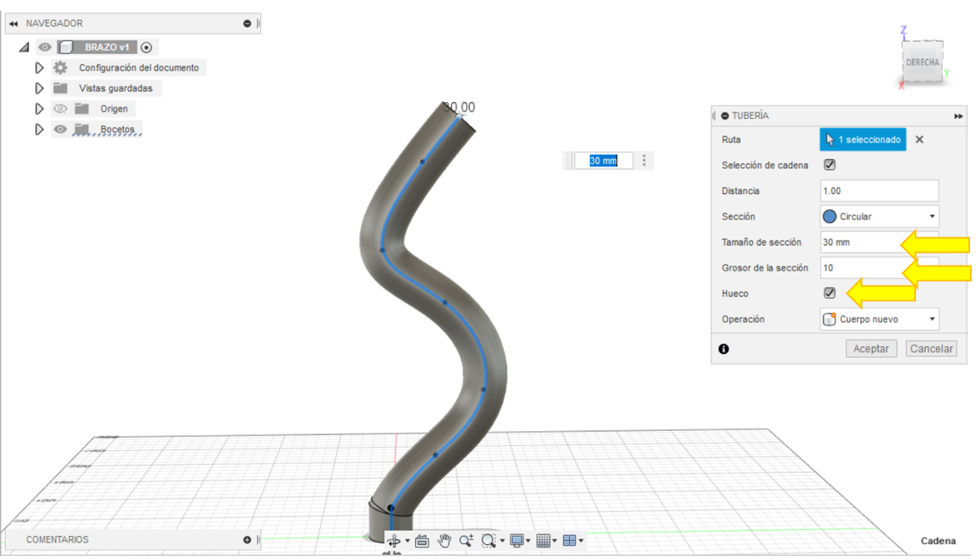980x560 pixels.
Task: Activate the Look At tool
Action: point(422,541)
